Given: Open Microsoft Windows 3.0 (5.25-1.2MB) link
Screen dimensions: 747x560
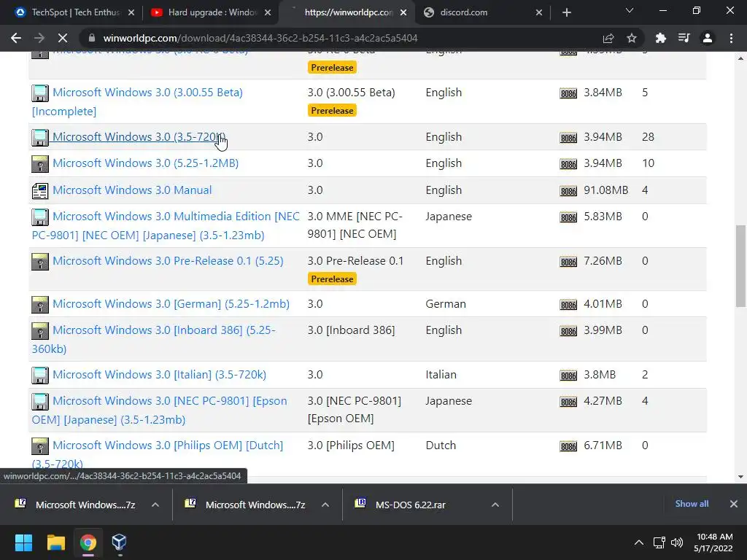Looking at the screenshot, I should [x=145, y=163].
